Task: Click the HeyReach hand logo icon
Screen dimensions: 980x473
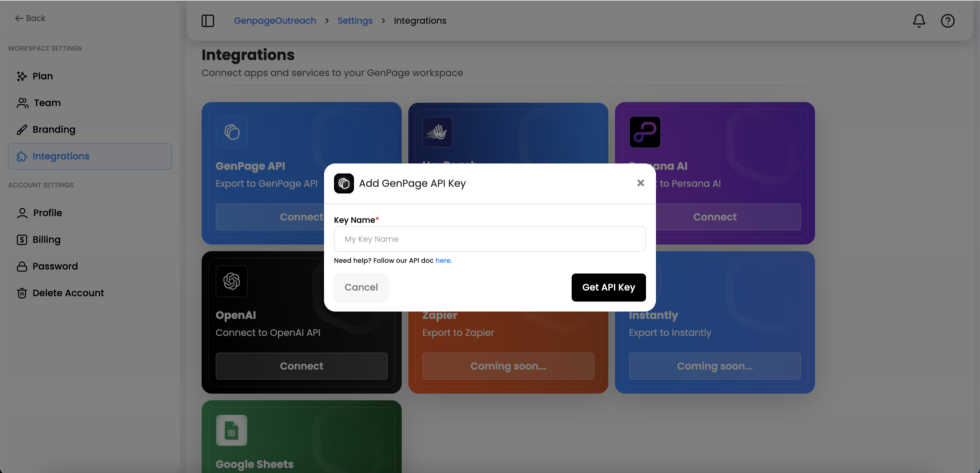Action: coord(437,132)
